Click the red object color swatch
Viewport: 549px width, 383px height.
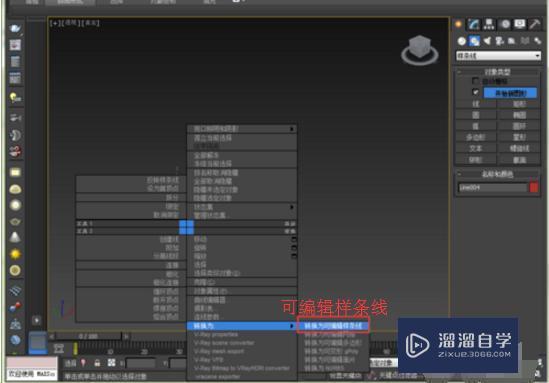coord(534,188)
